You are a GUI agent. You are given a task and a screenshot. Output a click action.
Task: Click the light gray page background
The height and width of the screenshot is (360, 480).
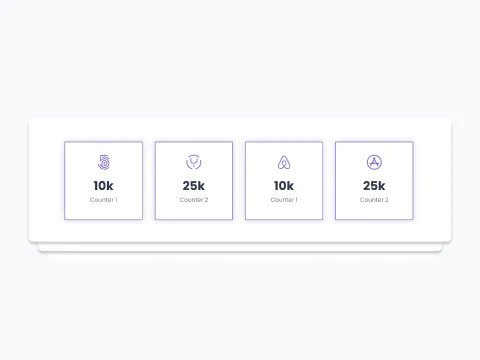[x=240, y=60]
